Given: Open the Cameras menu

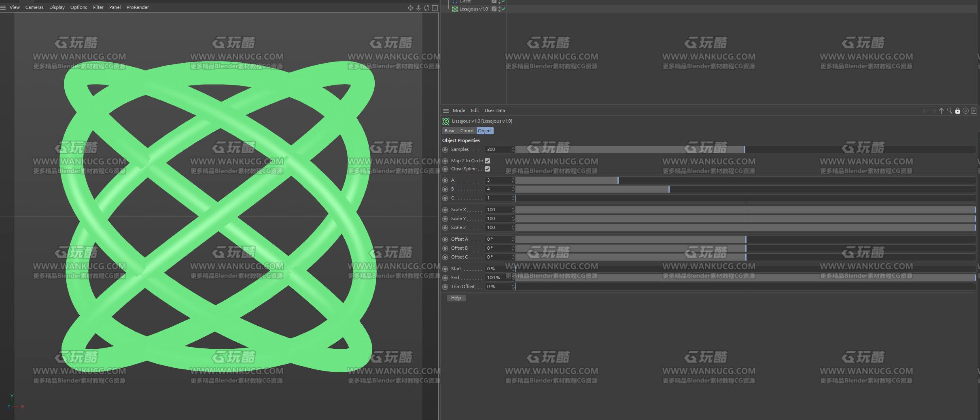Looking at the screenshot, I should tap(34, 7).
